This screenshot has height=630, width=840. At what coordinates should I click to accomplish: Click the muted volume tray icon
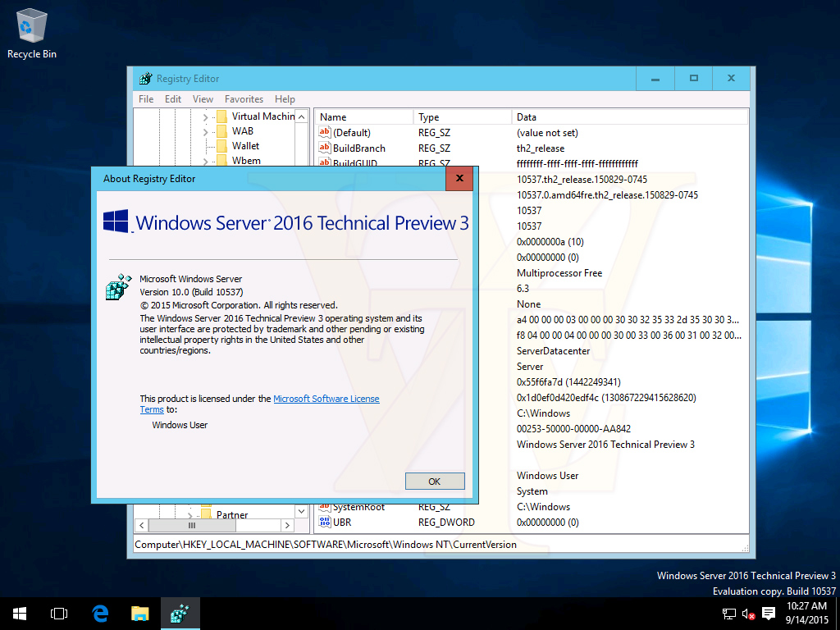tap(748, 614)
